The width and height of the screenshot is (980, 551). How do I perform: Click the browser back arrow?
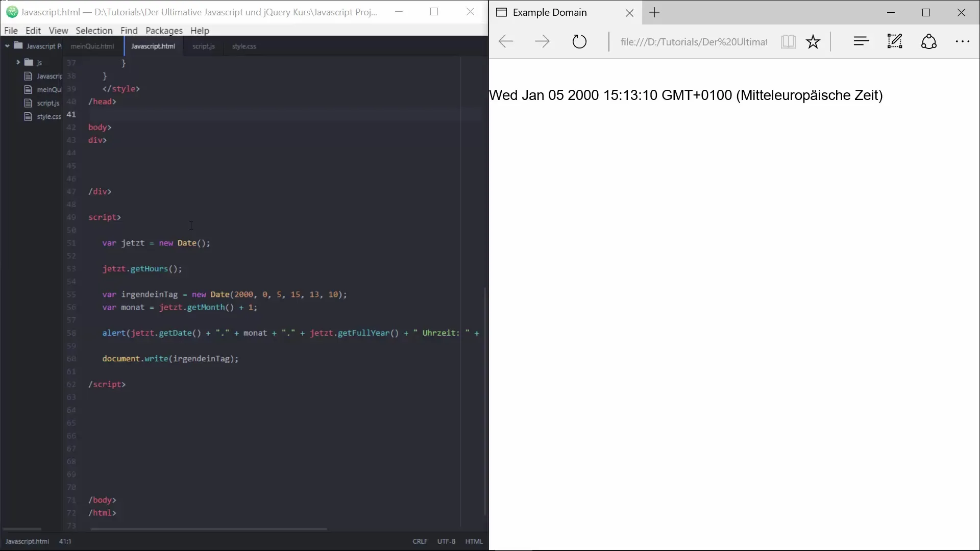tap(505, 41)
